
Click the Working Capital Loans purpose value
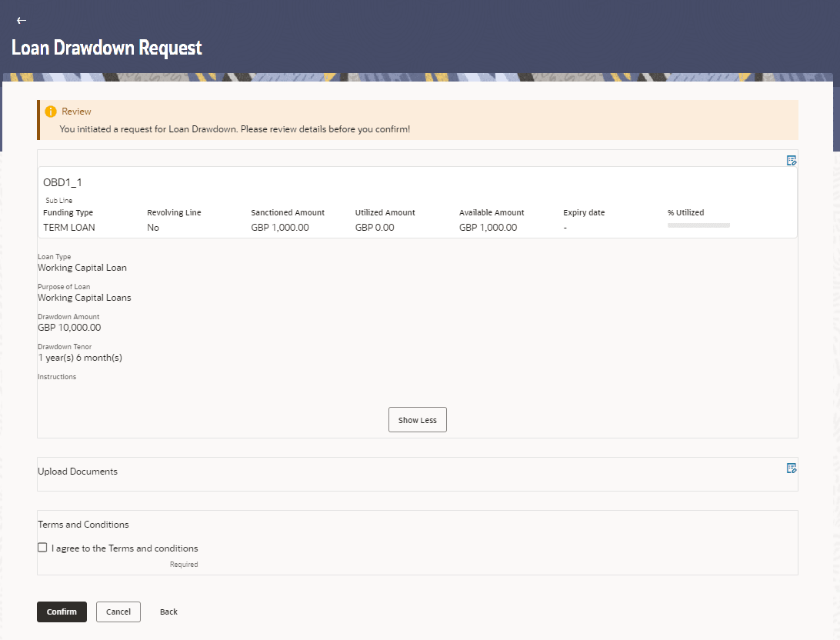click(x=84, y=297)
